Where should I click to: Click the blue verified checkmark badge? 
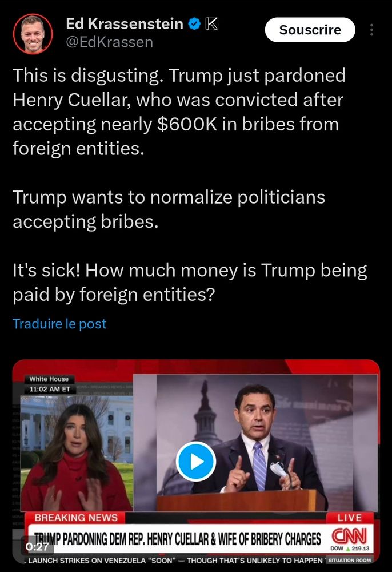click(194, 24)
